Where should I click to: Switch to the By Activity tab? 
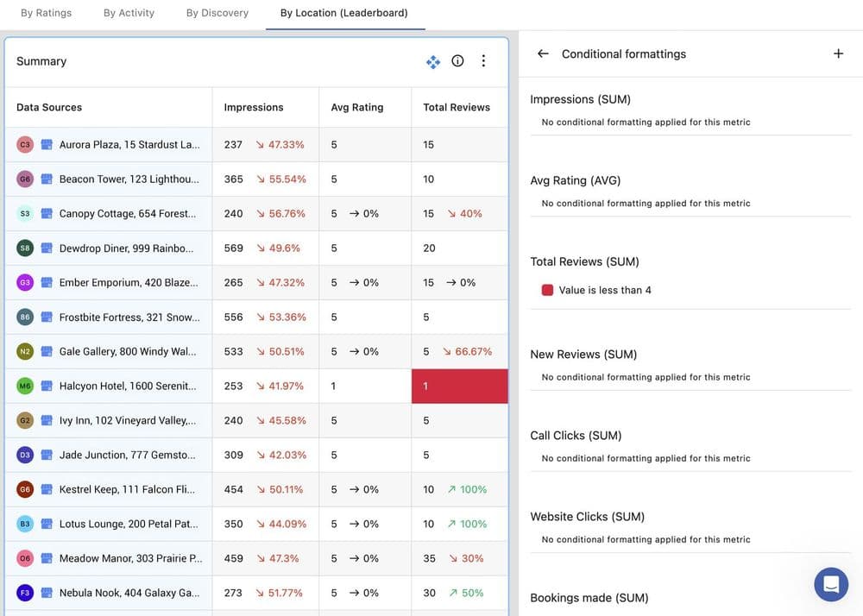click(x=129, y=13)
